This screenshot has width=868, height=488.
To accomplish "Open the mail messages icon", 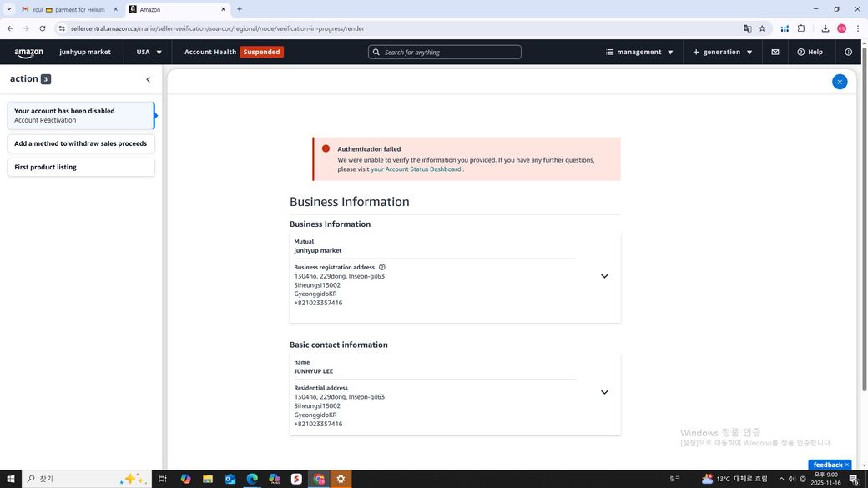I will click(x=775, y=52).
